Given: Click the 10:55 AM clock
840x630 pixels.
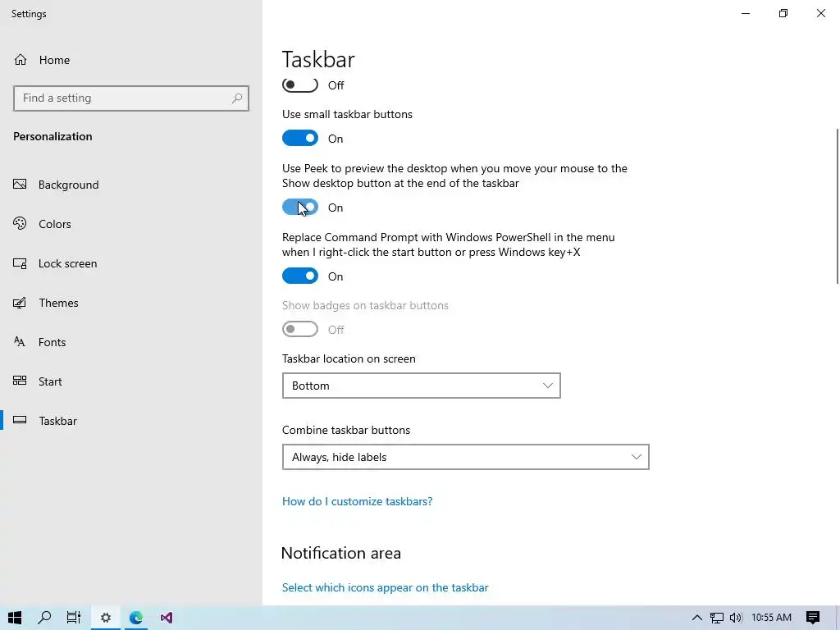Looking at the screenshot, I should 771,618.
